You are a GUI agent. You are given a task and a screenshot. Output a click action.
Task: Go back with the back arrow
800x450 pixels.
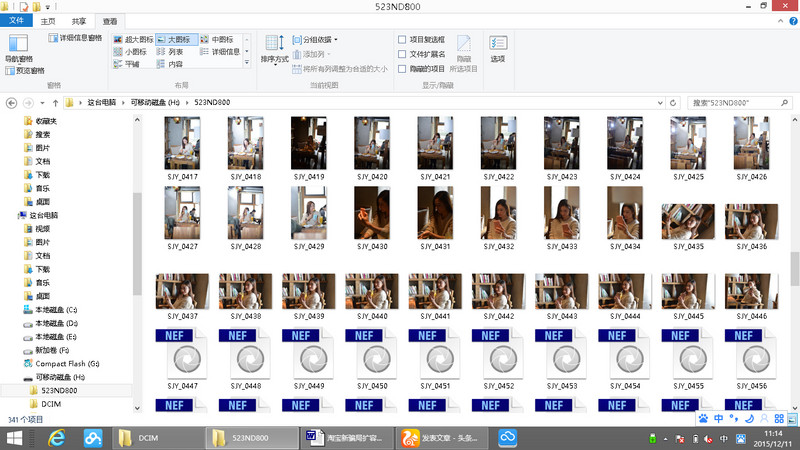click(11, 103)
